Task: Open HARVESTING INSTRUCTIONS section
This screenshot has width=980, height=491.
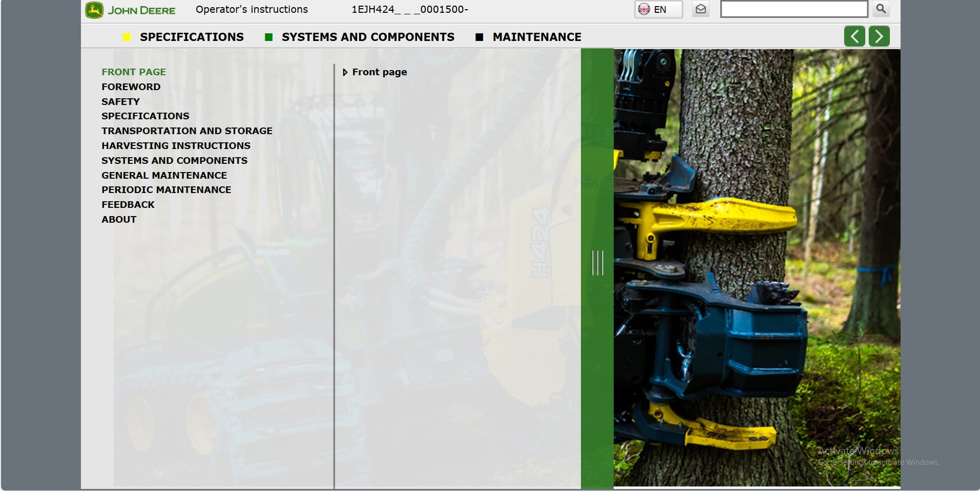Action: point(176,146)
